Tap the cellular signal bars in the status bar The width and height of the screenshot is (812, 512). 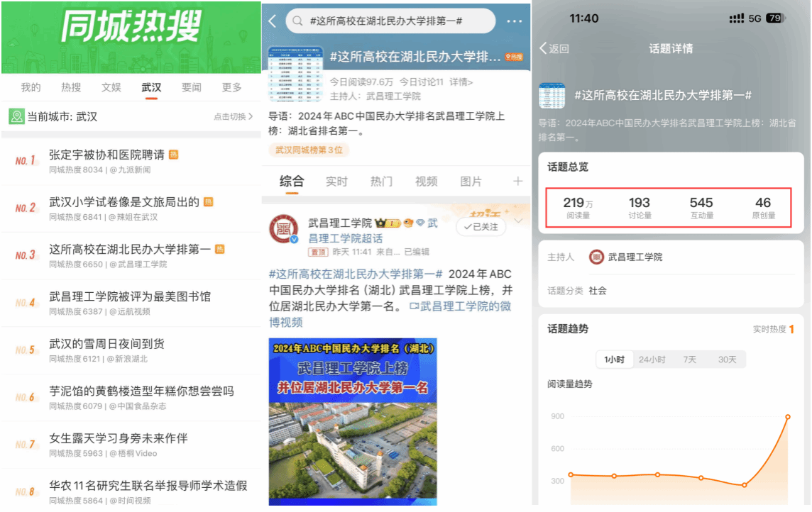(736, 18)
